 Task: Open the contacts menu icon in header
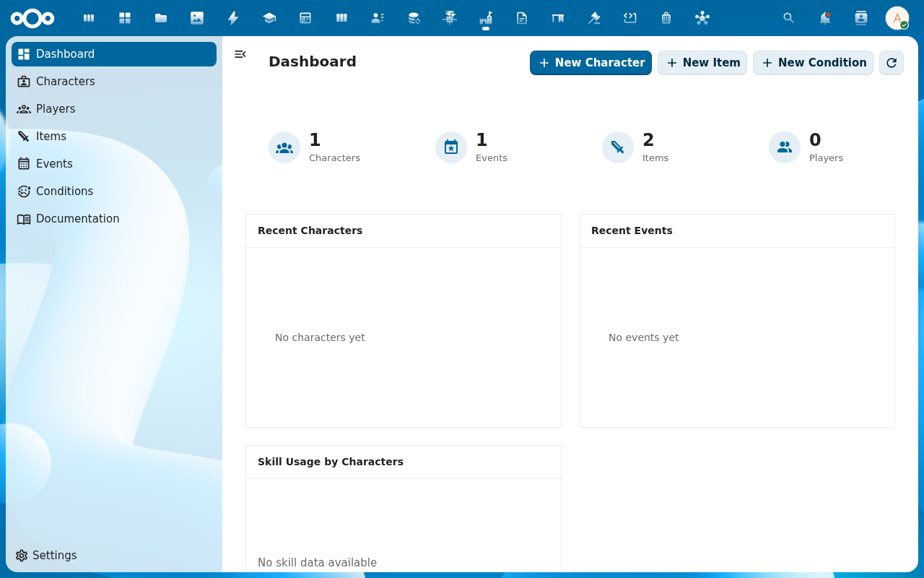point(861,18)
